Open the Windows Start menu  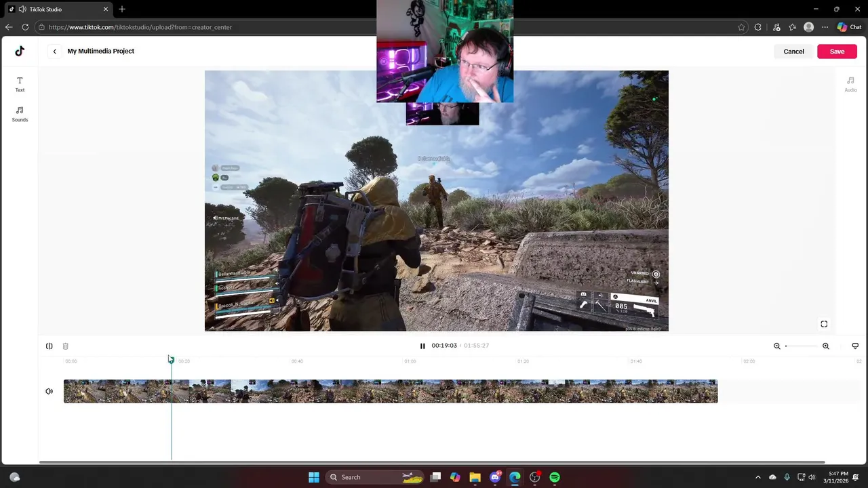click(x=314, y=477)
